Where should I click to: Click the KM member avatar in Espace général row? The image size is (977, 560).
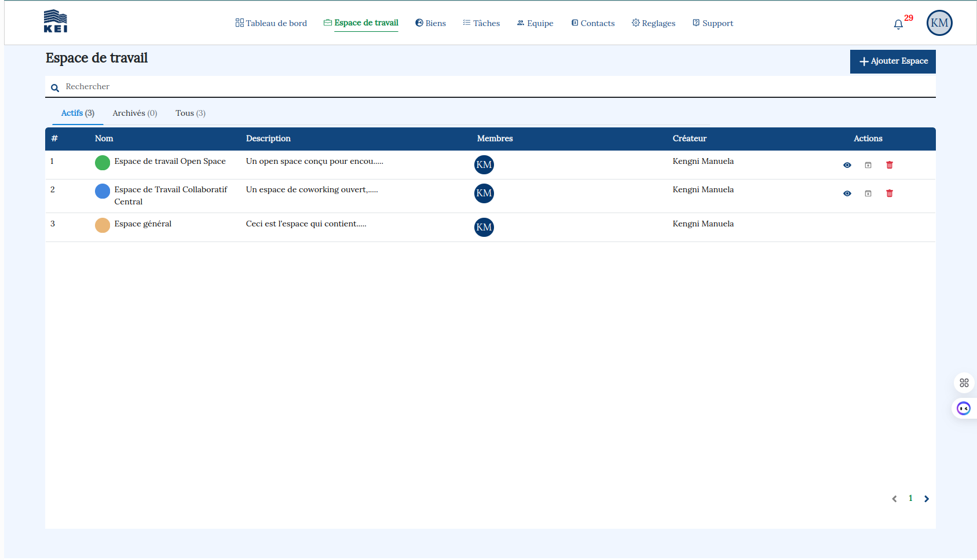(484, 228)
